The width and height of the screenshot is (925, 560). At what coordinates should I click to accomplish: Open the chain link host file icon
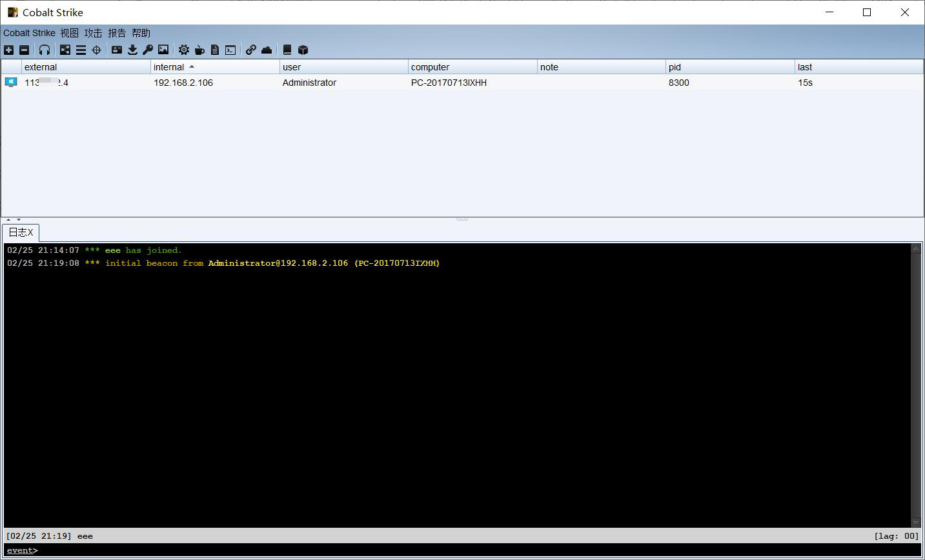click(x=251, y=50)
